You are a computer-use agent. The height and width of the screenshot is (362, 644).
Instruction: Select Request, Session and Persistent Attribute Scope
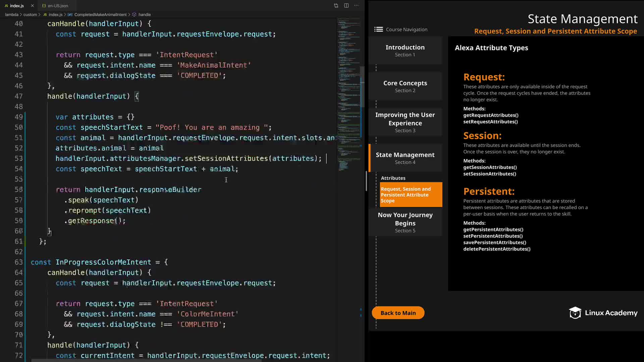[411, 195]
